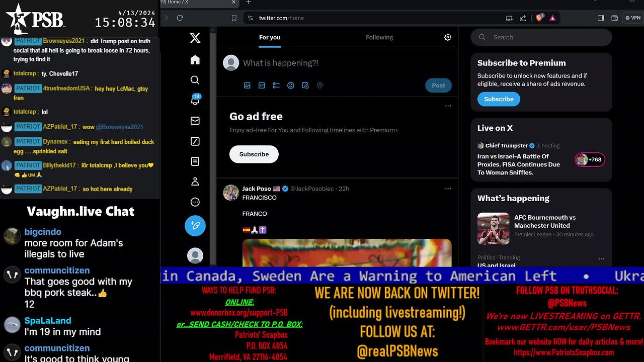Click Brave Rewards triangle icon
The image size is (644, 362).
click(x=552, y=18)
